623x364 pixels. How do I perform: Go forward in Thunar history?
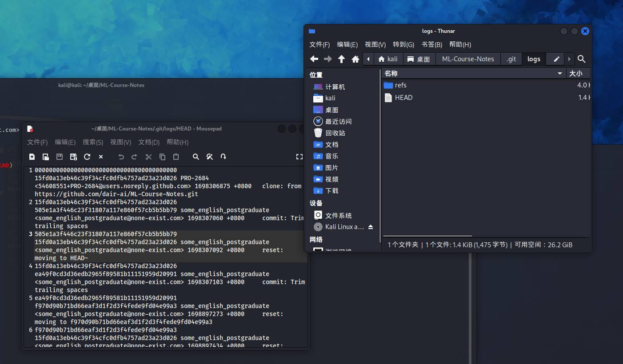pyautogui.click(x=328, y=59)
